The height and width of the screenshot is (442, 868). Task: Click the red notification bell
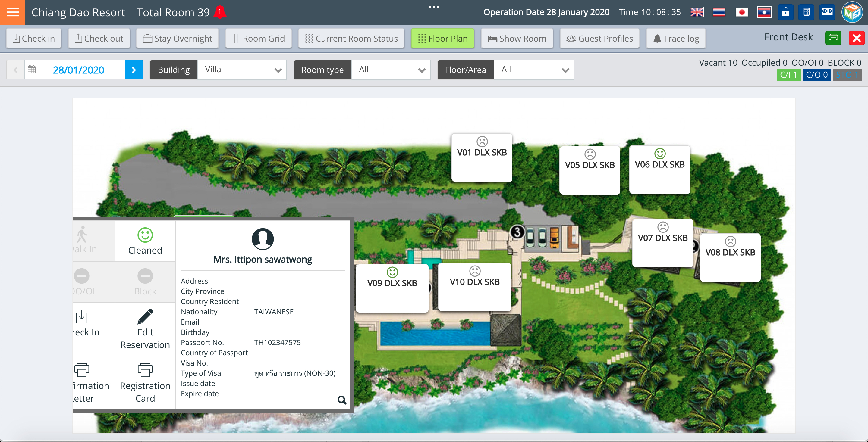pyautogui.click(x=220, y=12)
